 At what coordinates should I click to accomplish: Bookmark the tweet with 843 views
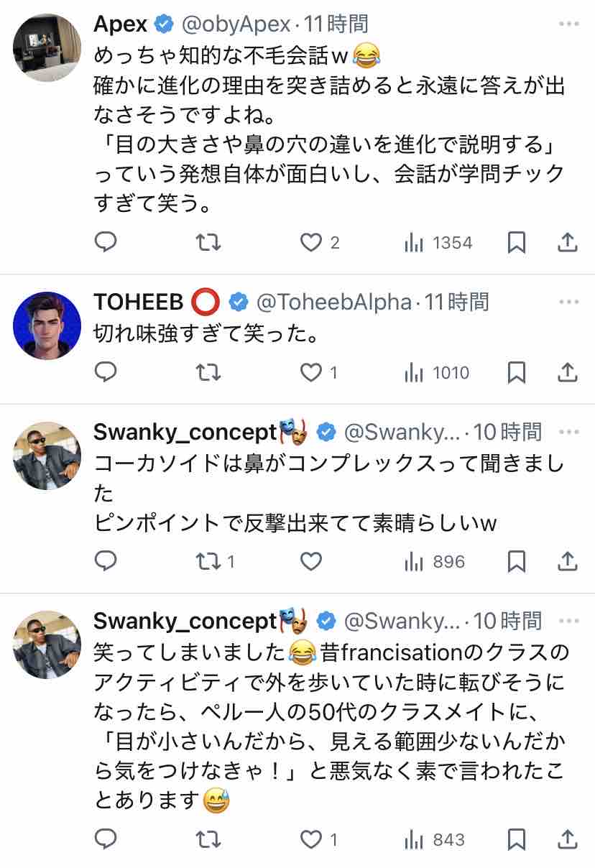pyautogui.click(x=516, y=839)
